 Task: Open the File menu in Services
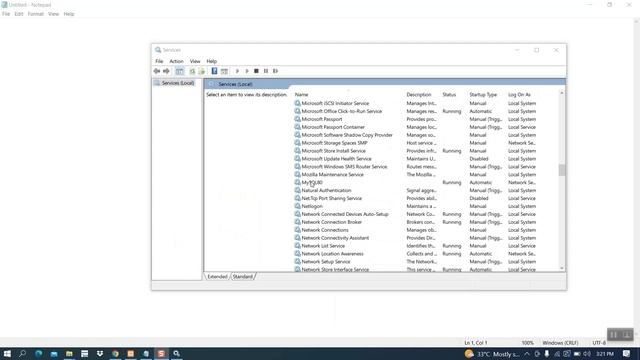(159, 61)
